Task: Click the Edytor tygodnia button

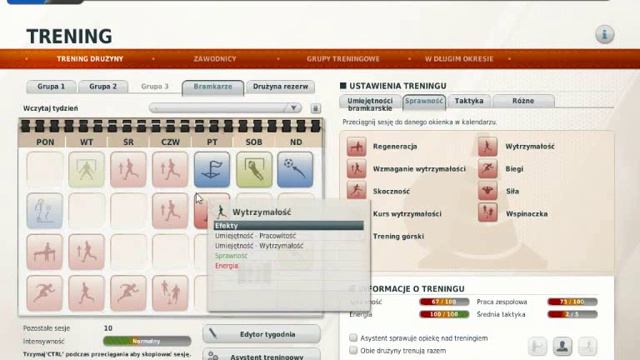Action: (261, 334)
